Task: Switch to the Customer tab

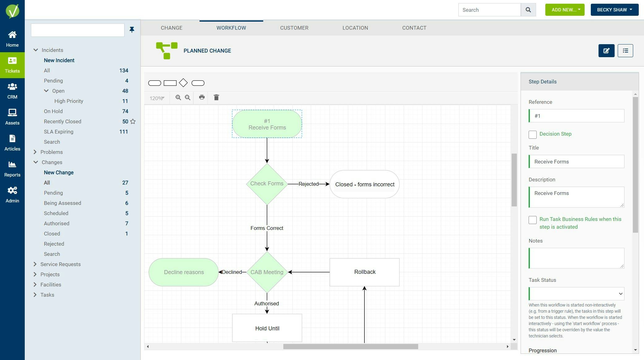Action: pos(294,28)
